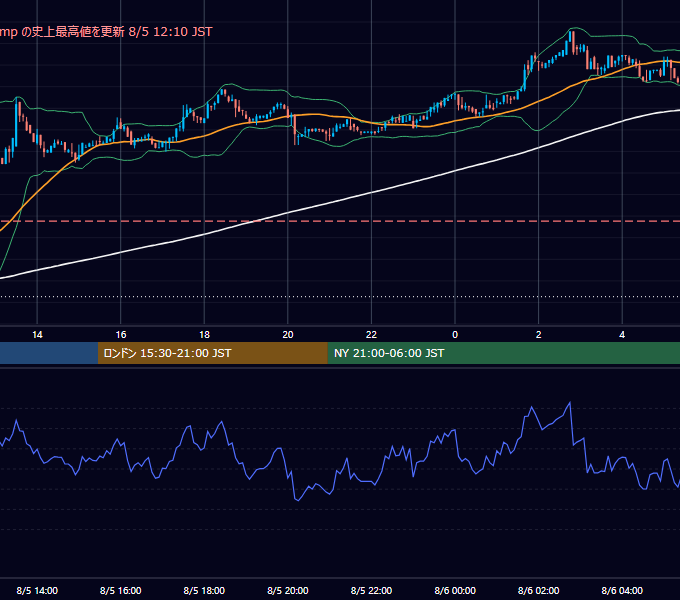The image size is (680, 600).
Task: Click the 8/6 02:00 oscillator axis label
Action: (x=539, y=590)
